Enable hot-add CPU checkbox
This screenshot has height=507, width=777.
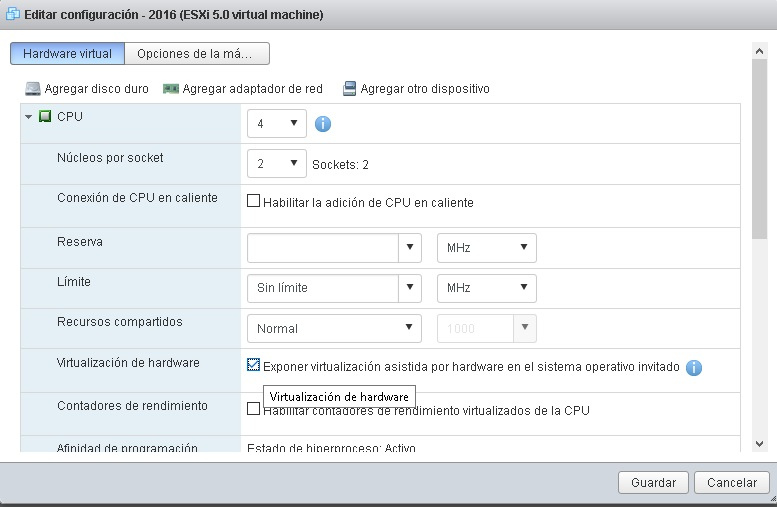(253, 202)
